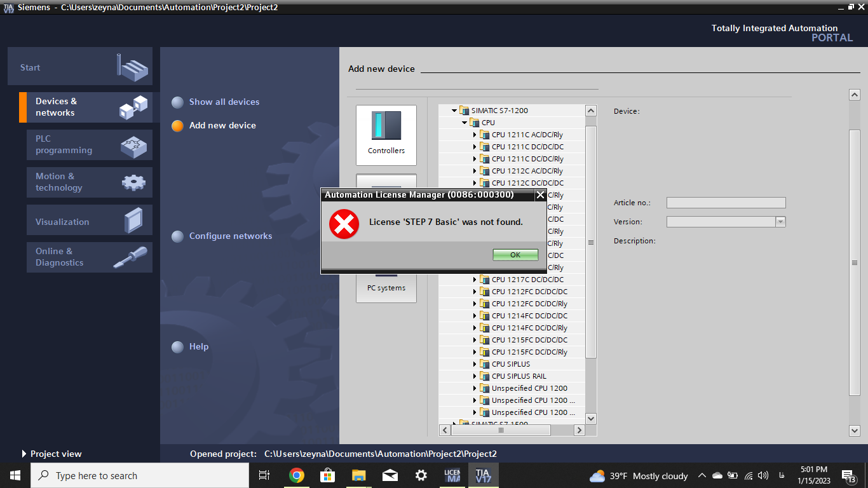Show hidden system tray icons

click(702, 475)
